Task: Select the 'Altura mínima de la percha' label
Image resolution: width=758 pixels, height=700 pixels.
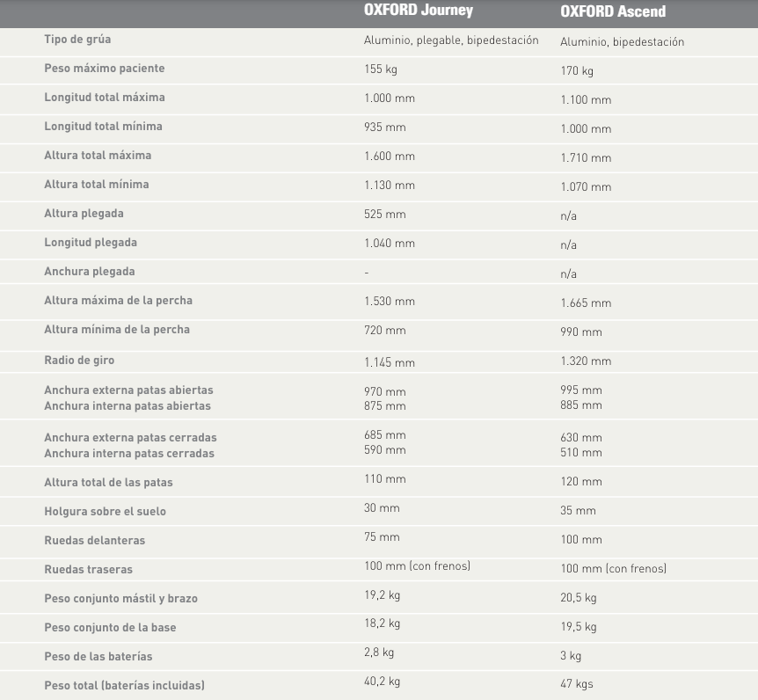Action: (117, 330)
